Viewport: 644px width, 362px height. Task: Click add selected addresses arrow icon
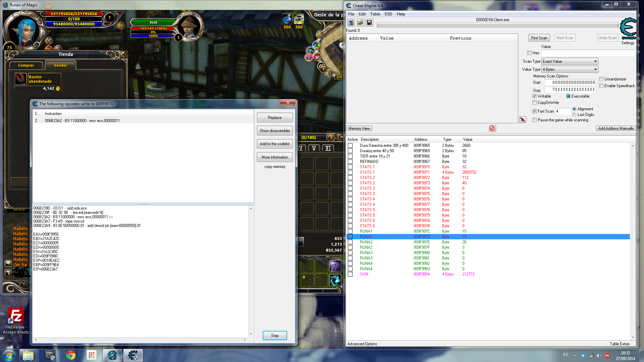pyautogui.click(x=523, y=120)
